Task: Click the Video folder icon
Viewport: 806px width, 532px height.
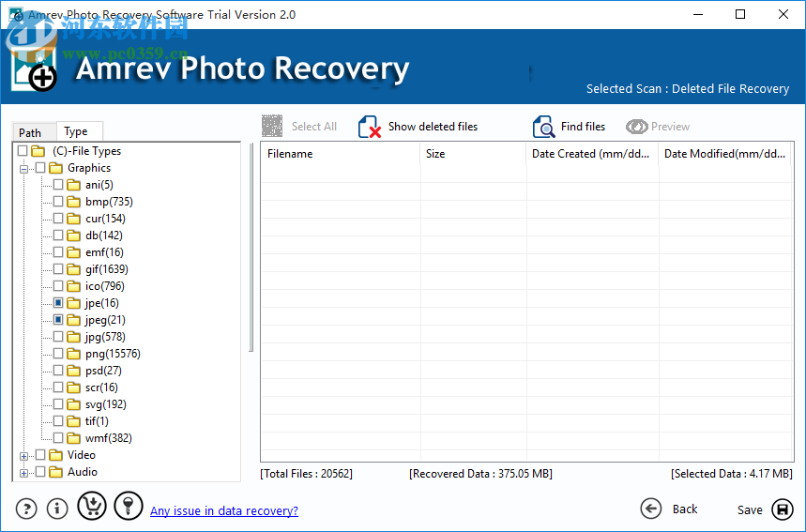Action: pyautogui.click(x=55, y=455)
